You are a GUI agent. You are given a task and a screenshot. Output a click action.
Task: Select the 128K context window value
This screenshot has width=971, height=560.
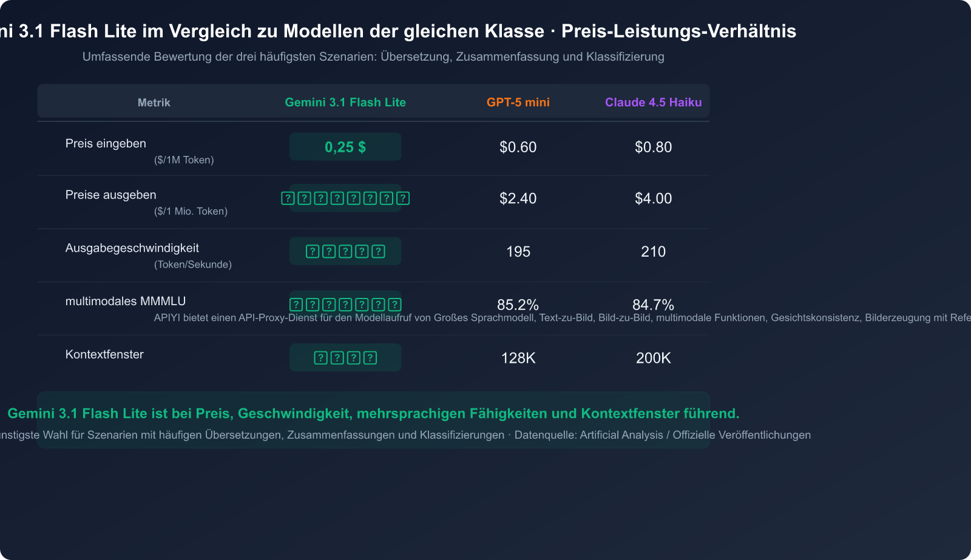click(x=518, y=358)
